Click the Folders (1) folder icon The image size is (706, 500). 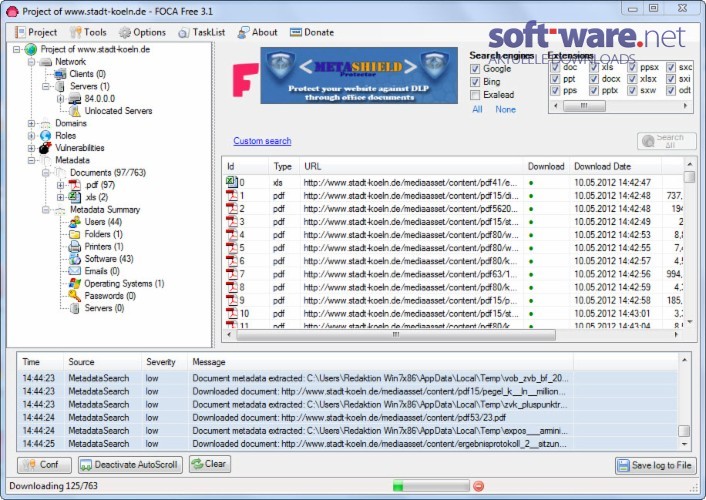74,234
